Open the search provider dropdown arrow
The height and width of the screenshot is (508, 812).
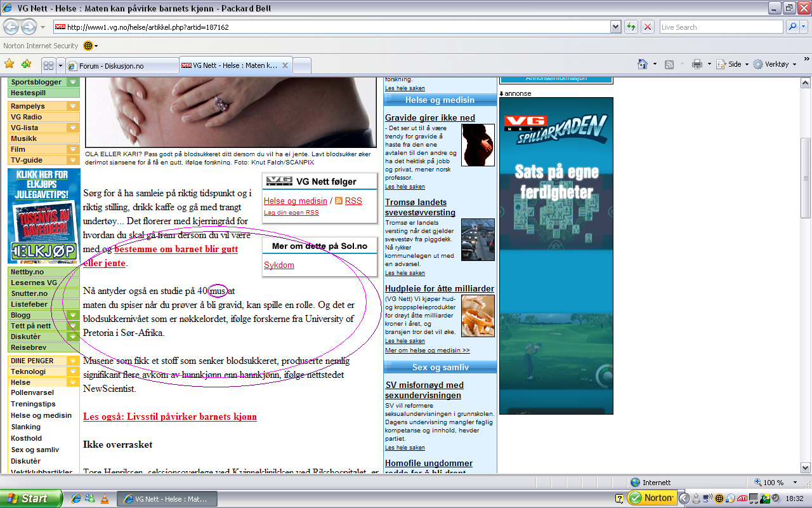(x=804, y=27)
